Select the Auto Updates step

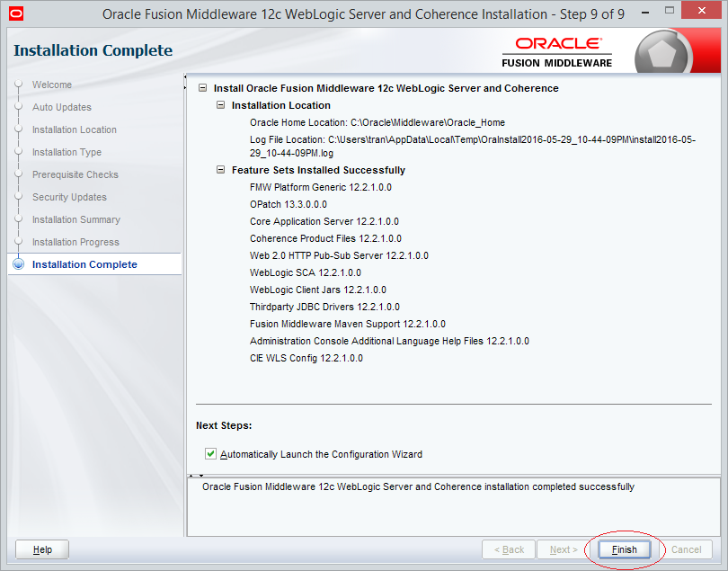(x=62, y=107)
